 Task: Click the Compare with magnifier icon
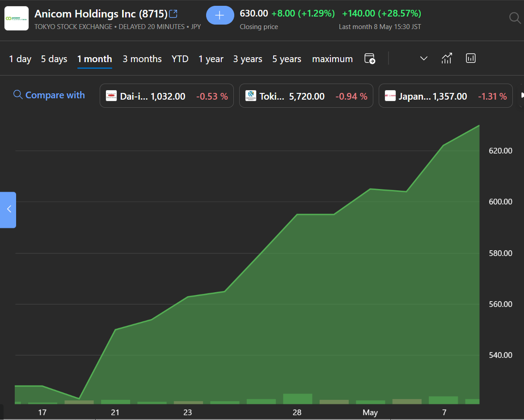18,95
